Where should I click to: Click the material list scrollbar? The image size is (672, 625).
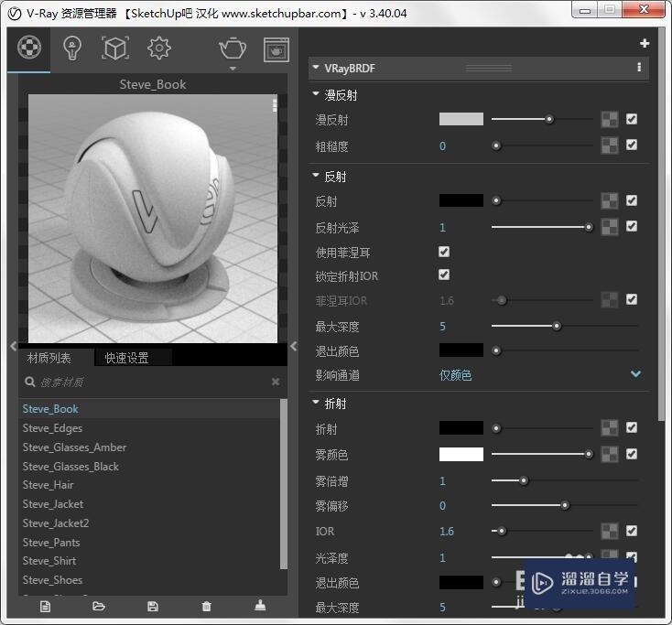coord(283,484)
